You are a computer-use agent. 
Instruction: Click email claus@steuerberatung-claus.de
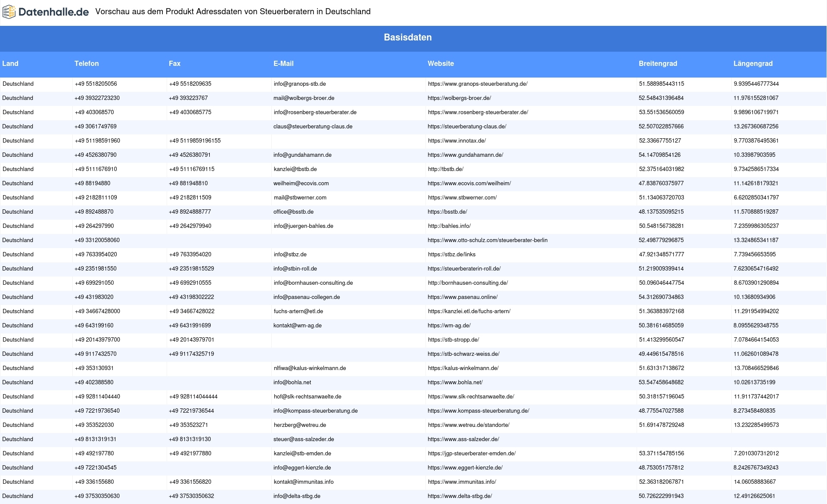313,127
